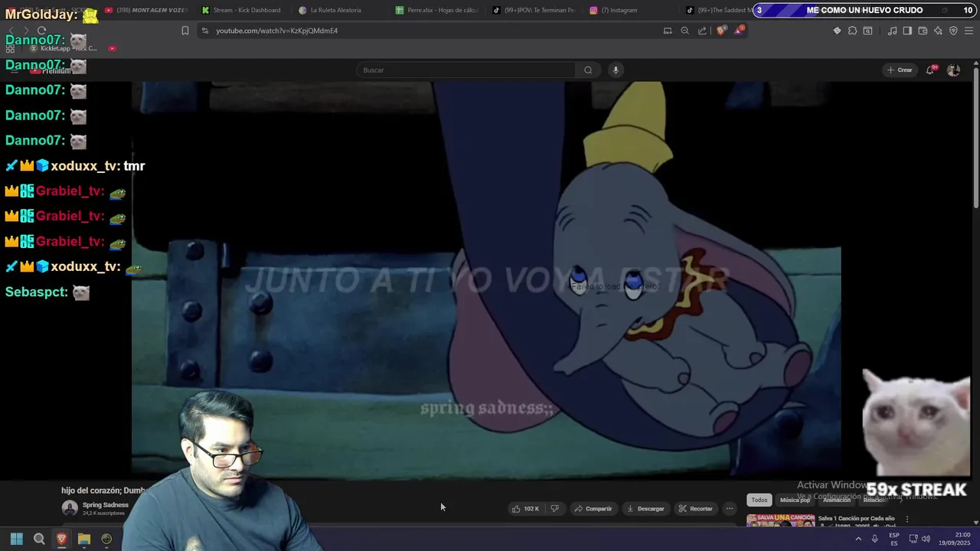Switch to MONTAGEM VOZES YouTube tab

point(145,10)
